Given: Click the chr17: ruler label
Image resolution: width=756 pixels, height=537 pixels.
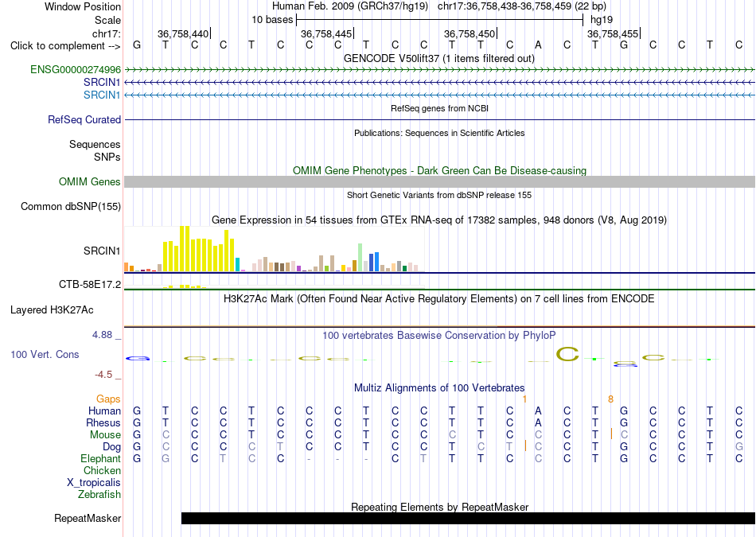Looking at the screenshot, I should coord(107,33).
